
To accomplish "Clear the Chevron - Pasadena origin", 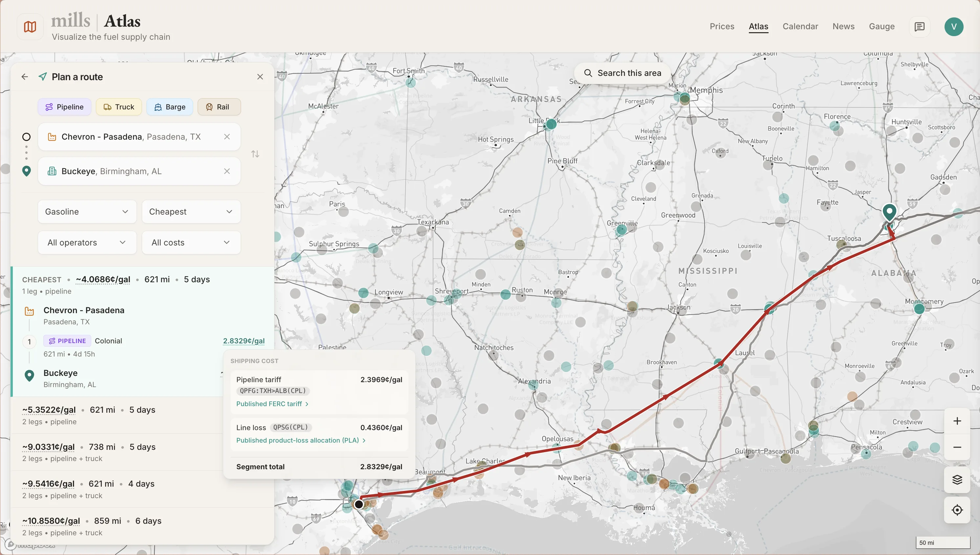I will pos(227,137).
